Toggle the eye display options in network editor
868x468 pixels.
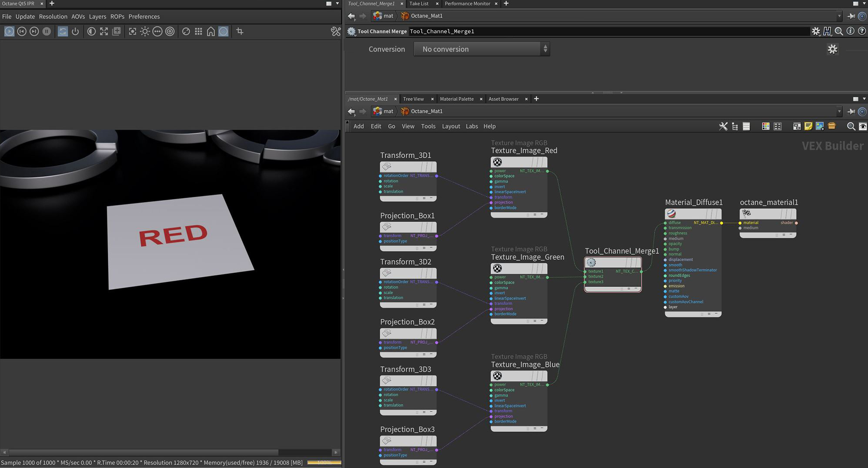tap(862, 126)
